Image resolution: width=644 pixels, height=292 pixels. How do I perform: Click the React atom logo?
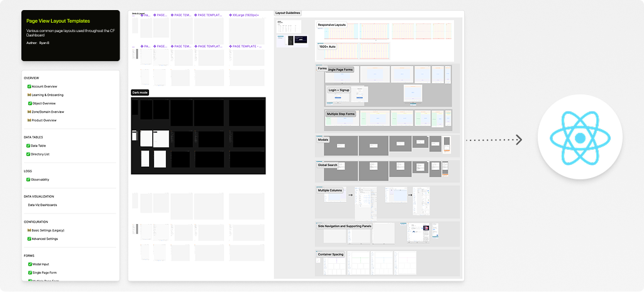[x=580, y=138]
